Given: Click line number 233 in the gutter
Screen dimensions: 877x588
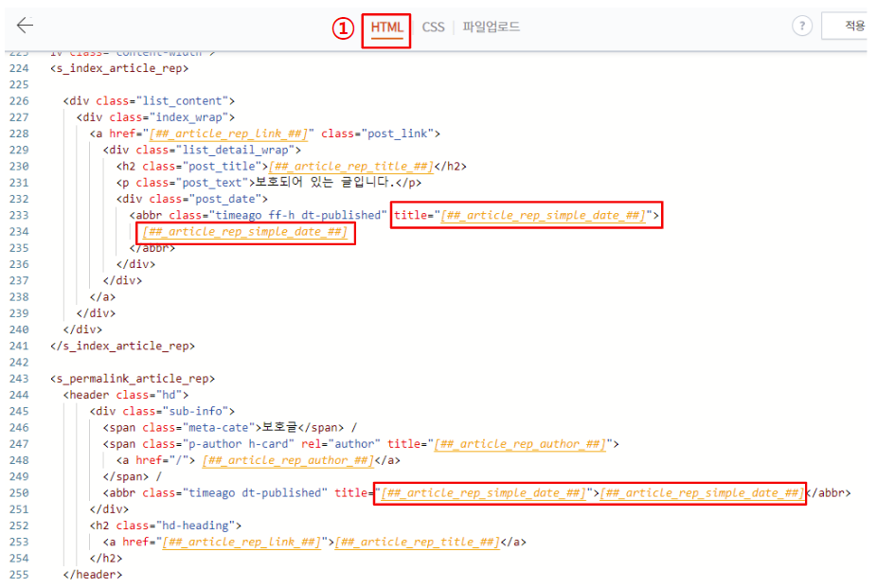Looking at the screenshot, I should [x=19, y=215].
